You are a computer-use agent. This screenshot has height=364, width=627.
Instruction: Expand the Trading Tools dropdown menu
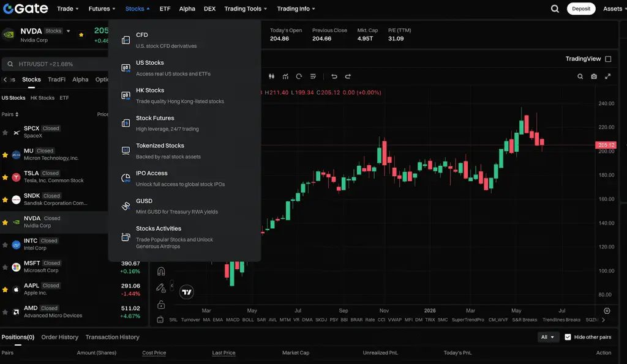point(246,9)
